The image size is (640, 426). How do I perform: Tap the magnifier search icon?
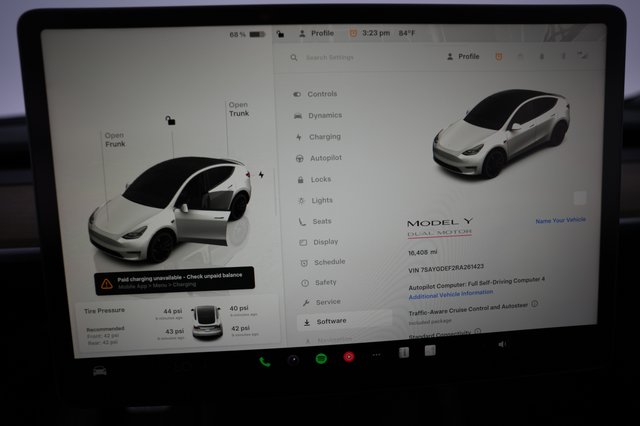pos(293,58)
